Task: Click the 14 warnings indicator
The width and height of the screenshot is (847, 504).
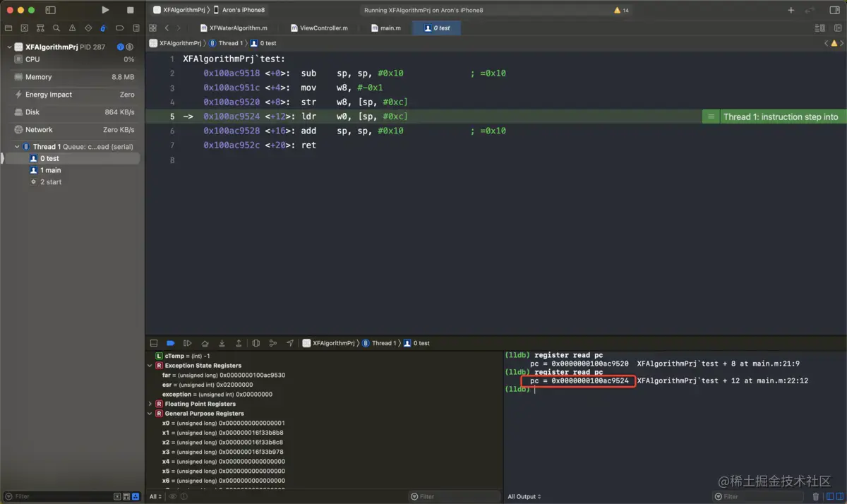Action: (x=621, y=11)
